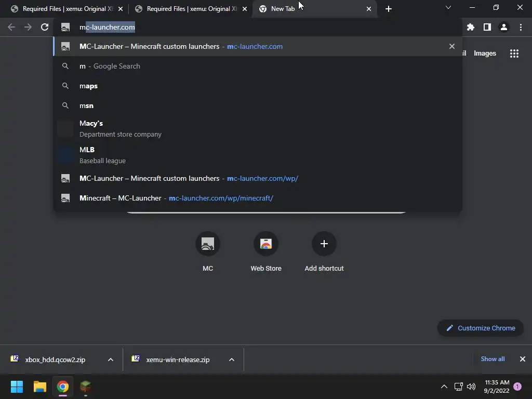Open the Web Store shortcut

(x=266, y=252)
